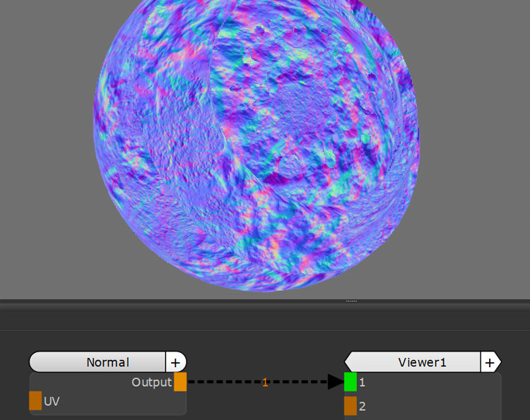Click the dashed connection line between nodes
This screenshot has width=530, height=420.
226,382
